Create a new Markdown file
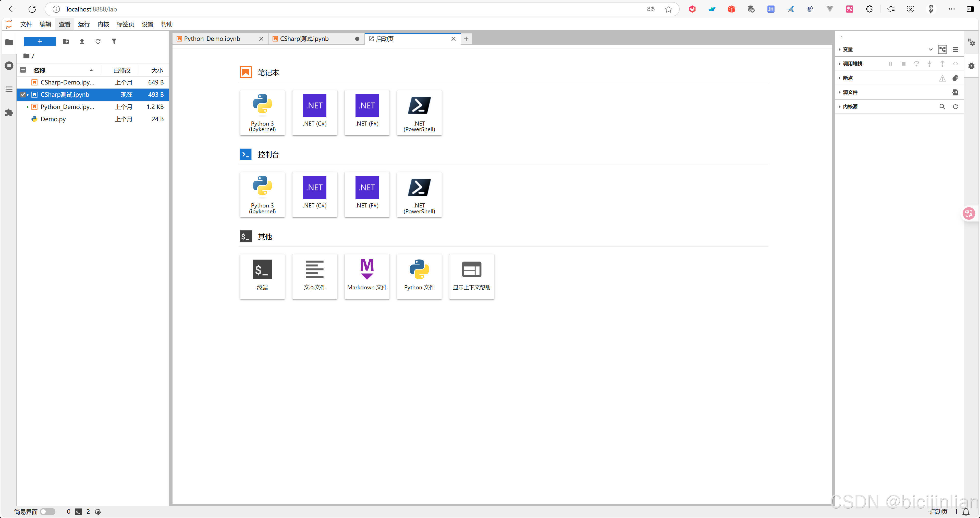The width and height of the screenshot is (980, 518). coord(367,276)
